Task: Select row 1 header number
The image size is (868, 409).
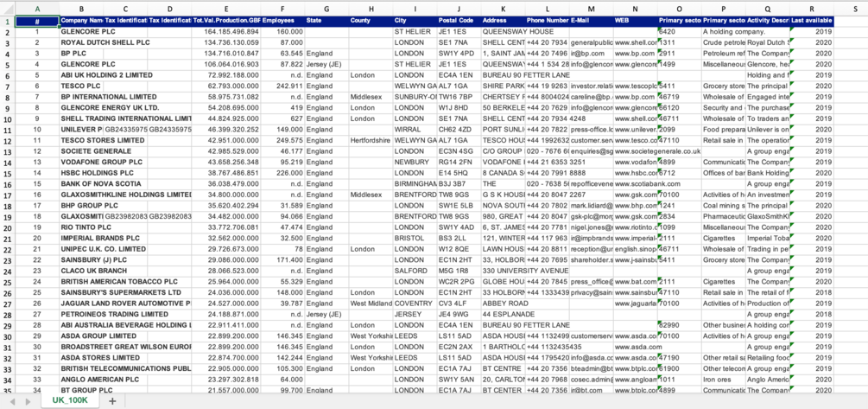Action: tap(7, 21)
